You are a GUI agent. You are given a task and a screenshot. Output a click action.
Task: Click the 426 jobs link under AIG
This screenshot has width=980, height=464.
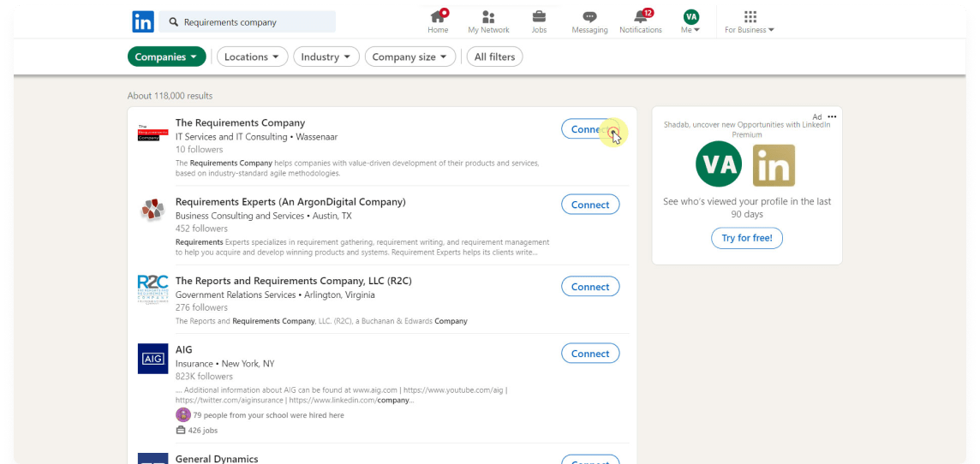click(197, 431)
